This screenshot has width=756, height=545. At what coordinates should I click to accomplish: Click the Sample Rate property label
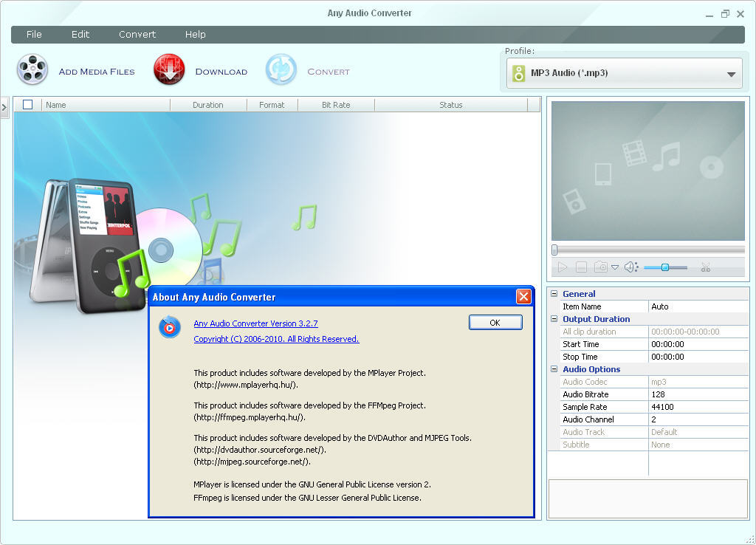585,407
